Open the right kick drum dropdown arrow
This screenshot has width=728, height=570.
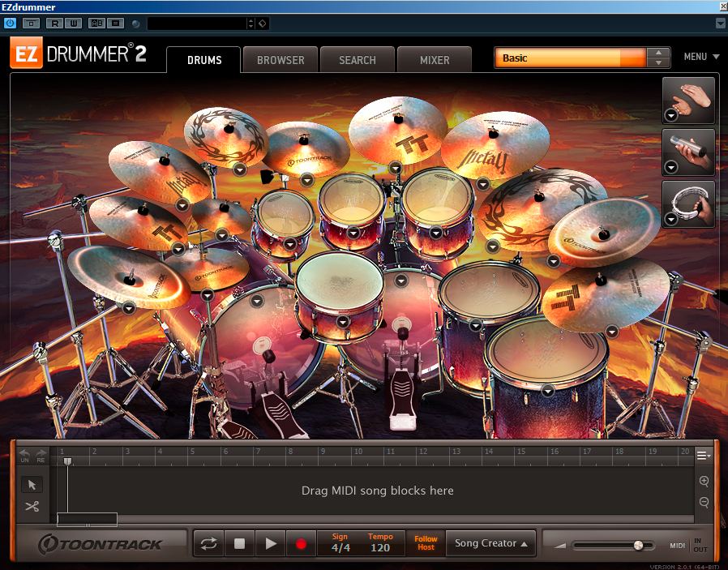(401, 281)
